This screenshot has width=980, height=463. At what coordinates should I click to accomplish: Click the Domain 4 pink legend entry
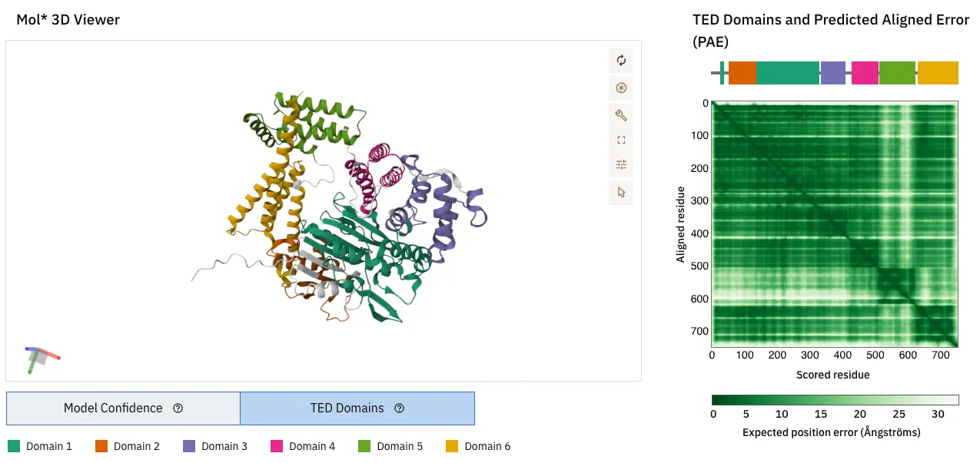tap(303, 446)
